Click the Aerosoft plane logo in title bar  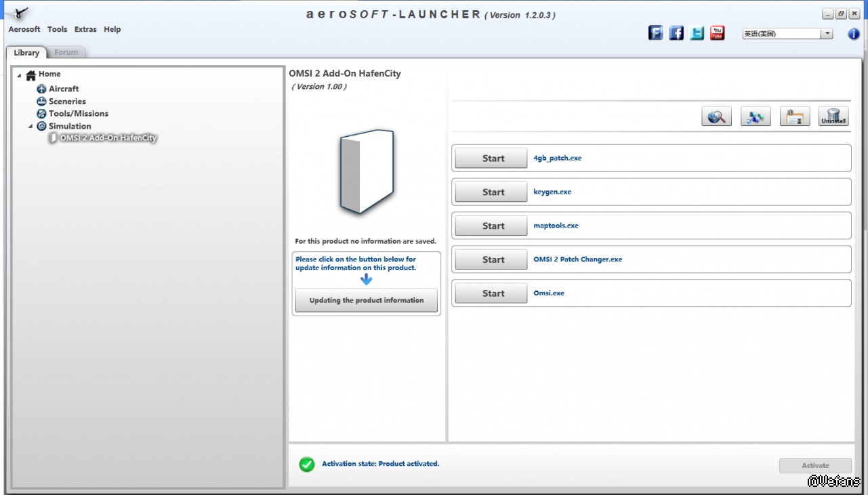20,14
